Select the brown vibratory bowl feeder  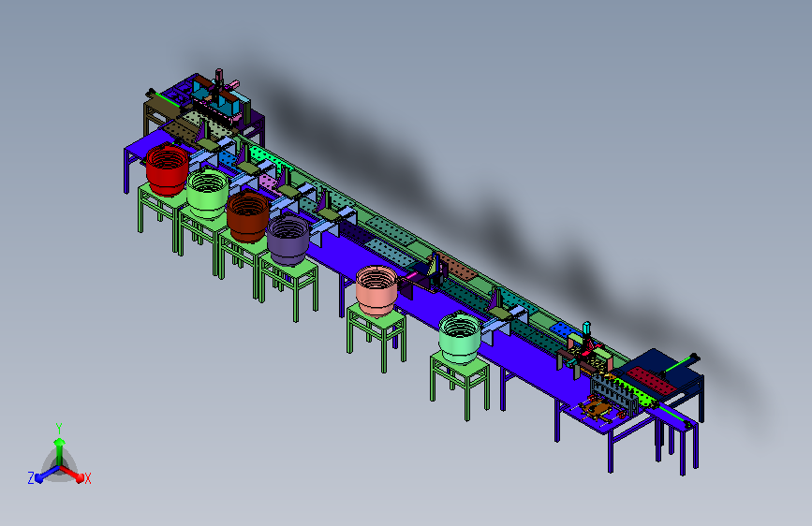248,216
